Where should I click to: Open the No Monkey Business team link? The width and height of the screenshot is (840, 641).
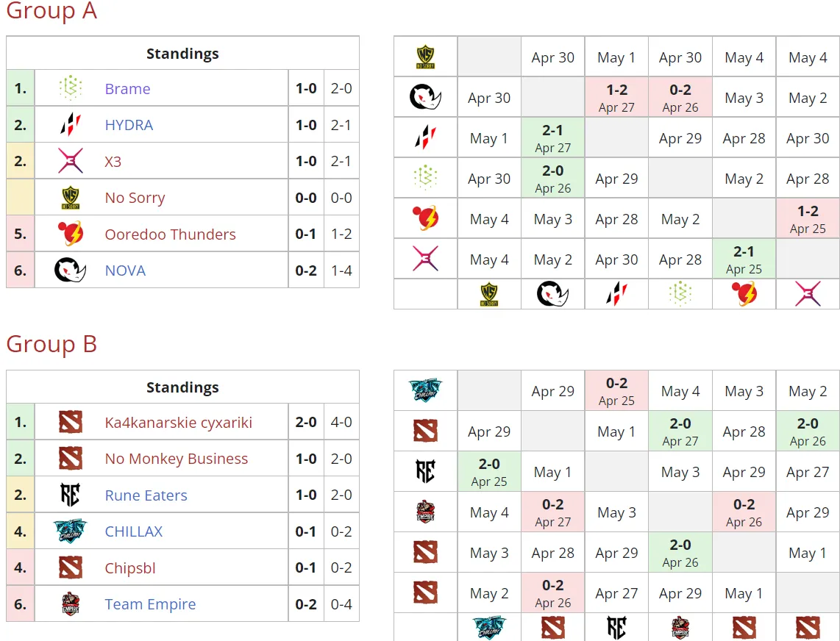[177, 459]
